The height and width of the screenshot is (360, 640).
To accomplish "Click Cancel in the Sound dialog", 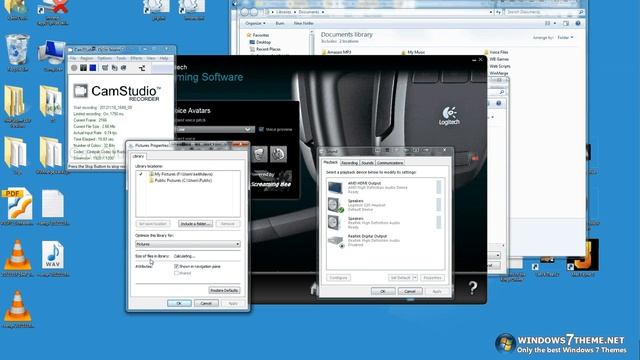I will [410, 291].
